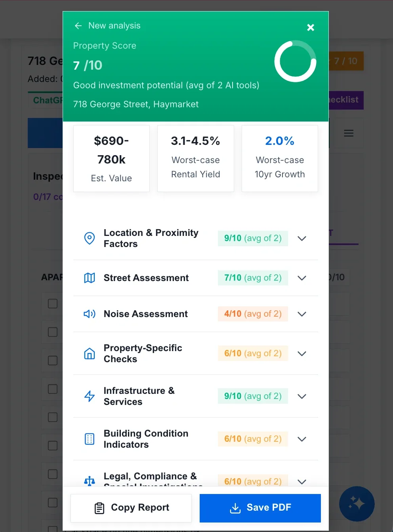Close the property score modal
The image size is (393, 532).
pos(311,27)
